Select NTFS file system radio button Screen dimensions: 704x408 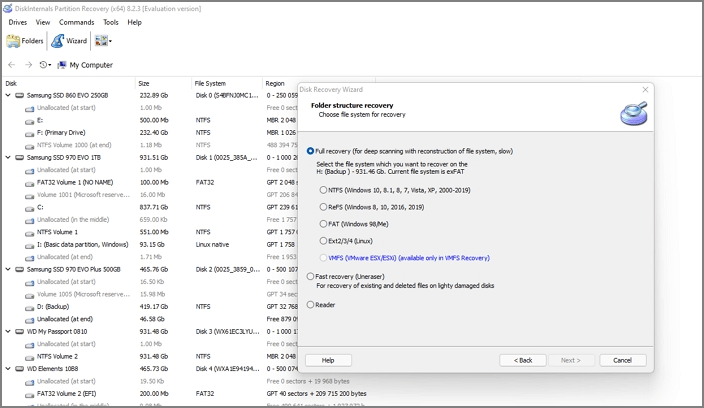tap(323, 189)
